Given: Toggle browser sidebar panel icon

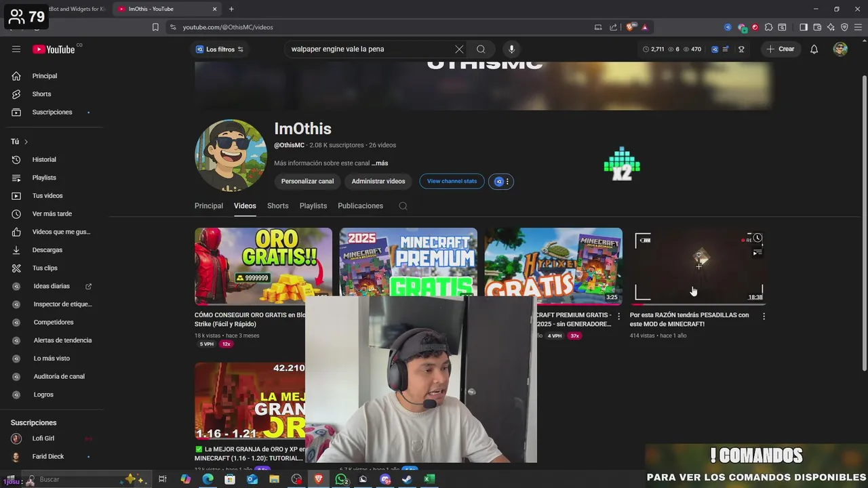Looking at the screenshot, I should coord(804,27).
